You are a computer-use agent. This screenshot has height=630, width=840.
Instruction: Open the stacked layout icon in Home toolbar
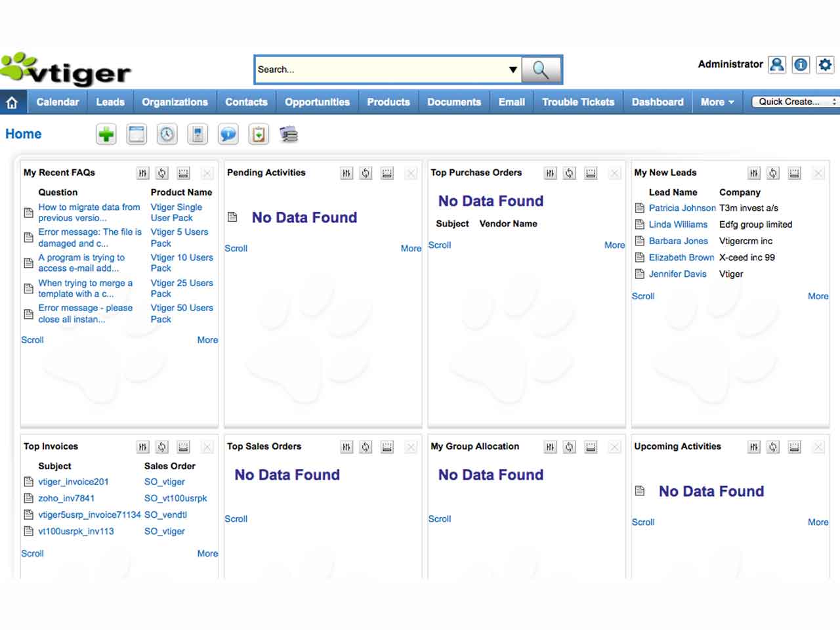pyautogui.click(x=289, y=135)
